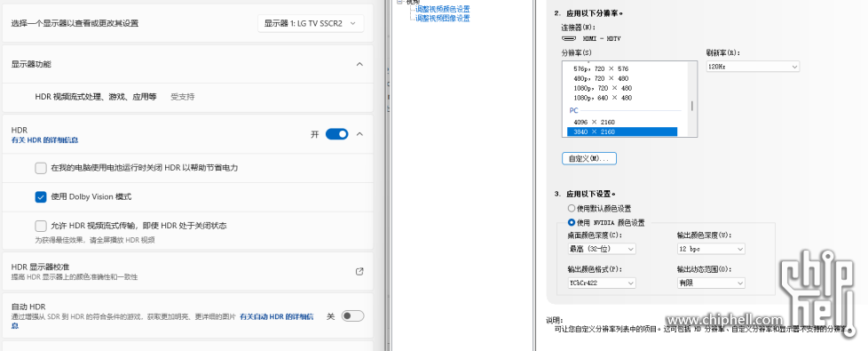This screenshot has width=868, height=351.
Task: Collapse the 显示器功能 section chevron
Action: (x=359, y=64)
